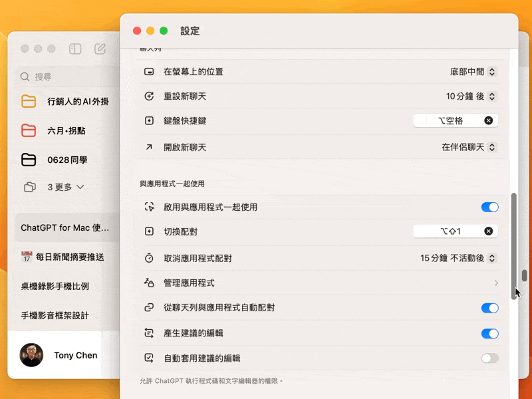Clear the 切換配對 shortcut with the X icon
Image resolution: width=532 pixels, height=399 pixels.
click(x=488, y=231)
